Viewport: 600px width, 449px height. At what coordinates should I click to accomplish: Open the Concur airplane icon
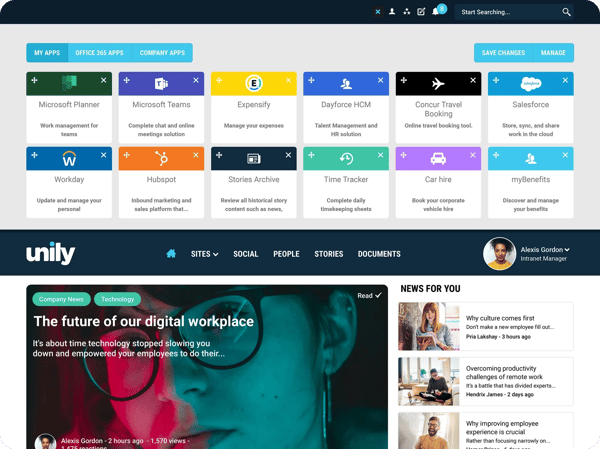tap(438, 83)
